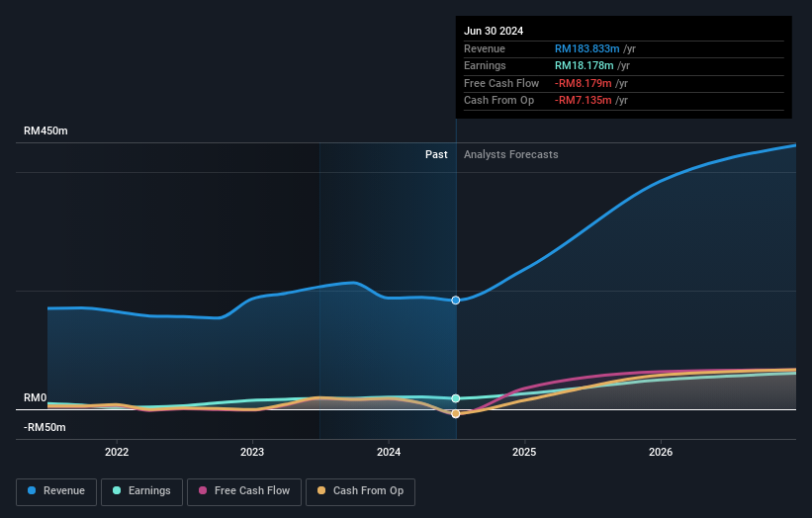Screen dimensions: 812x518
Task: Click the 2026 x-axis label
Action: click(x=661, y=452)
